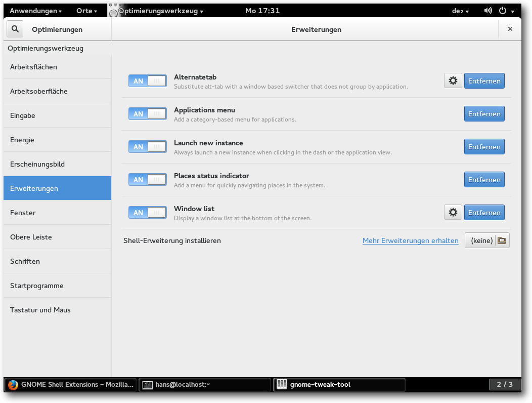Select Arbeitsoberfläche in the sidebar

(57, 91)
